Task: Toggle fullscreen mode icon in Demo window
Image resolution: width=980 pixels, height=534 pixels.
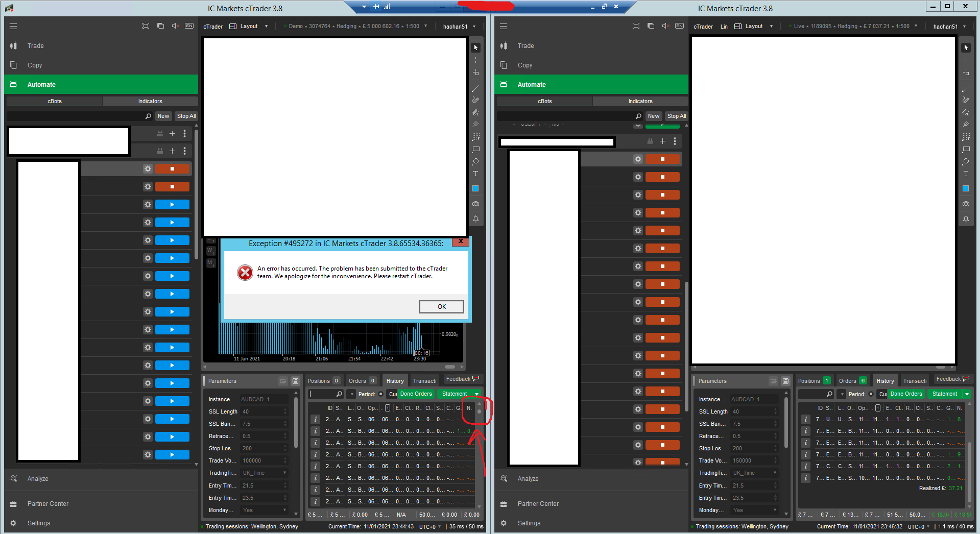Action: coord(146,26)
